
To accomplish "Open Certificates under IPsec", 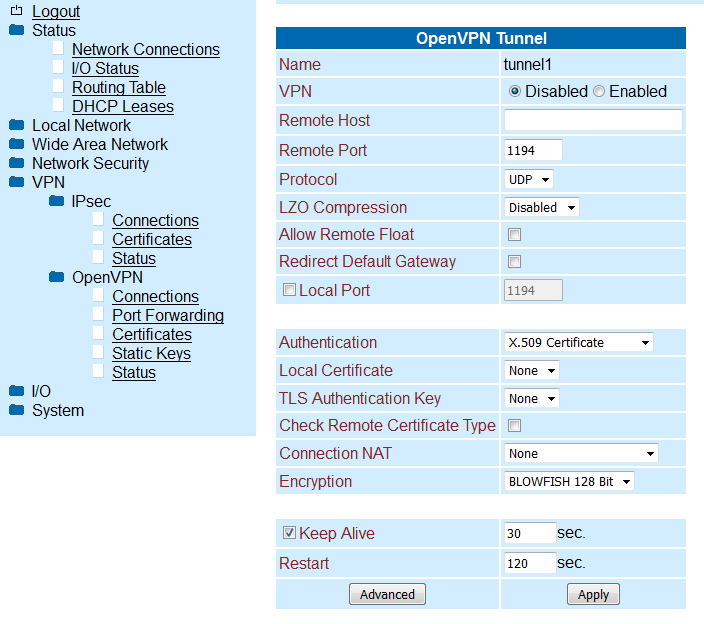I will pos(152,239).
